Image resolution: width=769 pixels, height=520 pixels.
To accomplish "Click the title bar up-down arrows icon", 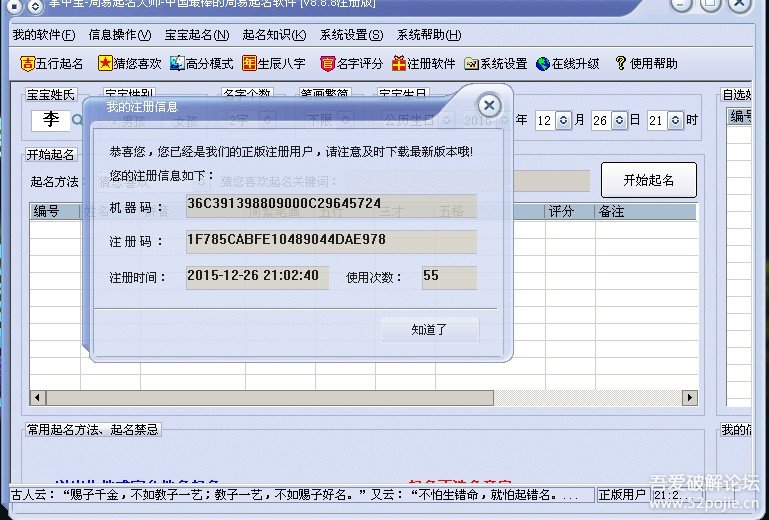I will 35,6.
